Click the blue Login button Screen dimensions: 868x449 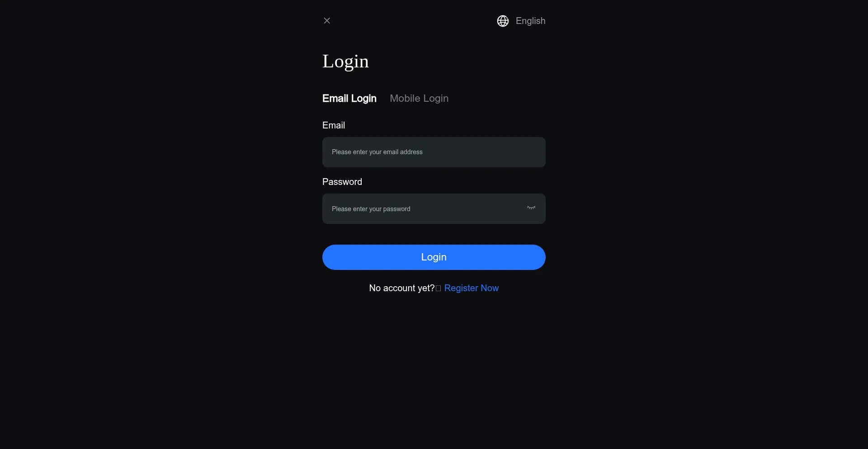point(434,257)
